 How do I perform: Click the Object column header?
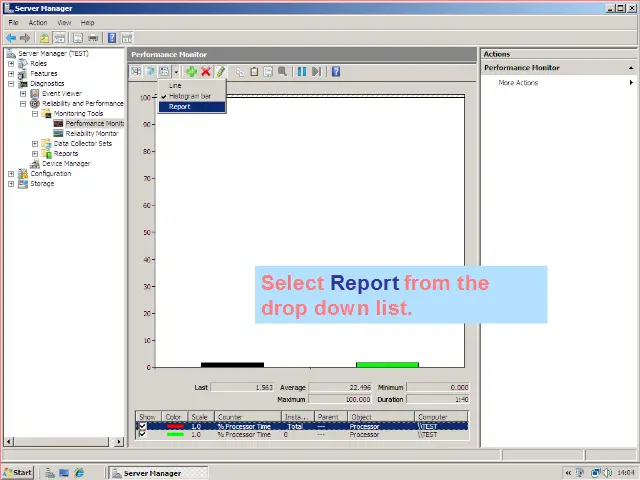pyautogui.click(x=381, y=417)
